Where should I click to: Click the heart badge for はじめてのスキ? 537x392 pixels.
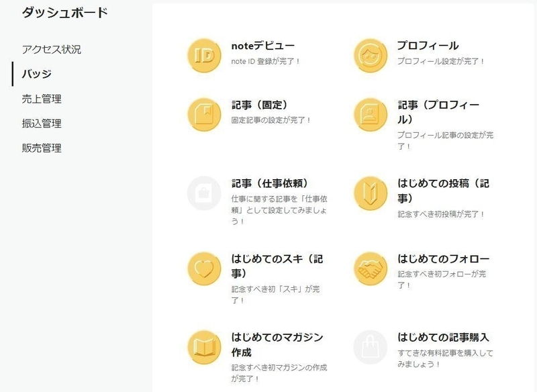point(204,268)
